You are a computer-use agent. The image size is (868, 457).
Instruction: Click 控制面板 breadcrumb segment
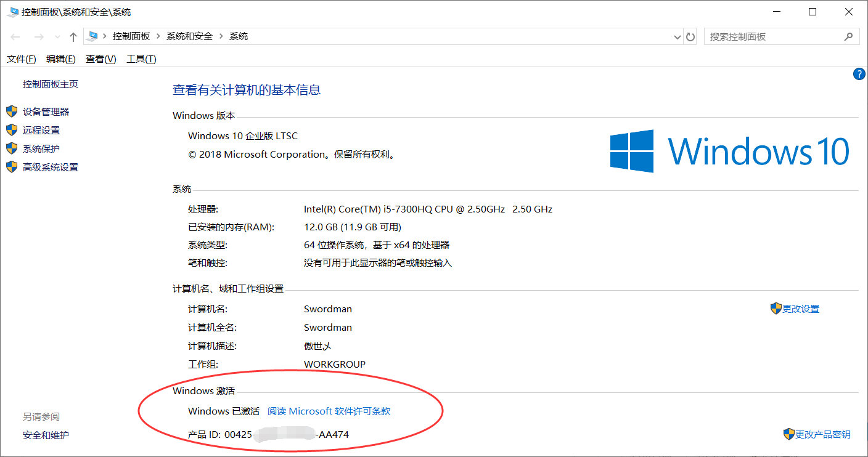pos(131,36)
